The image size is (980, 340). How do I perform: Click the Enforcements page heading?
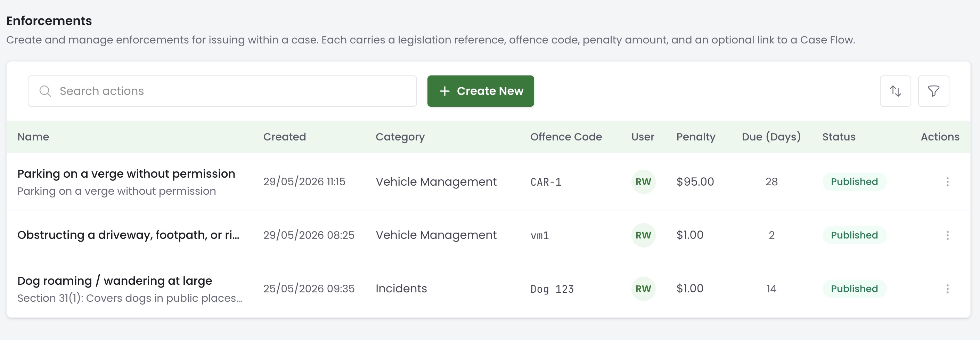click(x=49, y=21)
